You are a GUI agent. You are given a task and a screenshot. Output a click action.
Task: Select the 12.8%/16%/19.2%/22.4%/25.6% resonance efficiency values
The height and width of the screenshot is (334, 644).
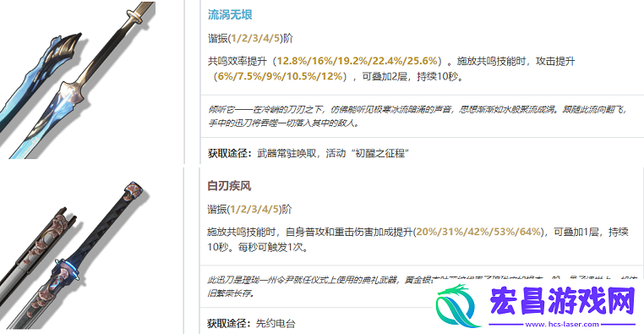[x=357, y=61]
